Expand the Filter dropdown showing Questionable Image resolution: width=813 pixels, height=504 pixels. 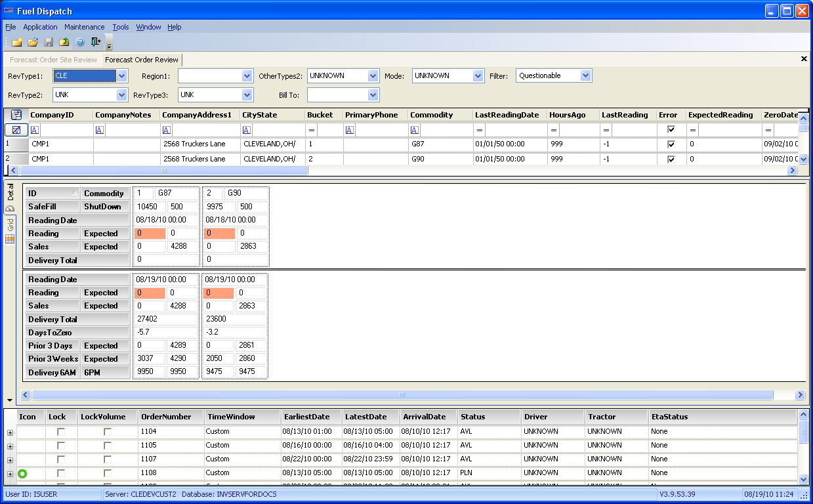pyautogui.click(x=586, y=76)
